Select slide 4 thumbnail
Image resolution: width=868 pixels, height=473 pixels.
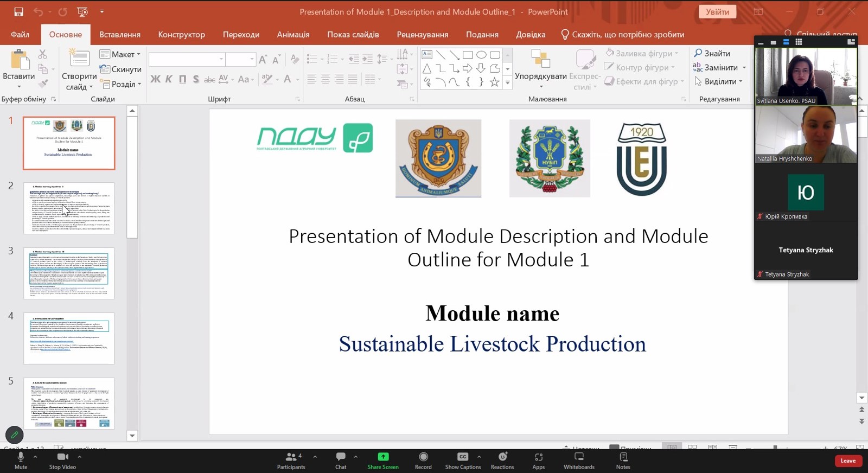click(69, 338)
